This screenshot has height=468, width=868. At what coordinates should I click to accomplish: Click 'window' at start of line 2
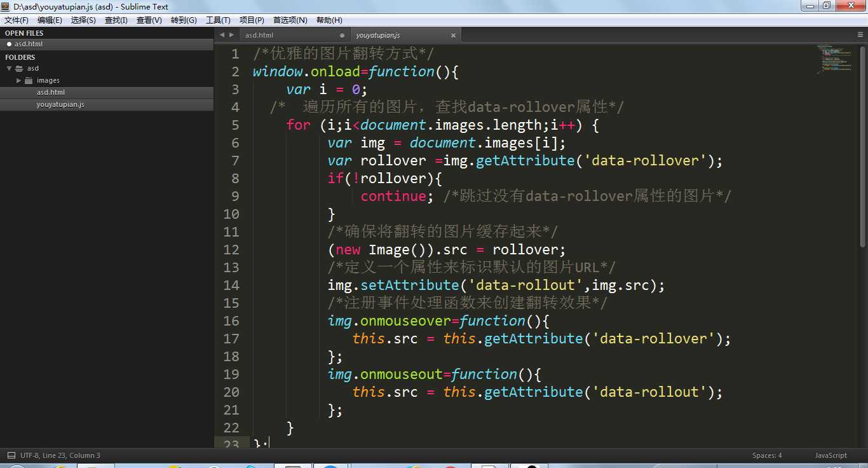tap(278, 72)
